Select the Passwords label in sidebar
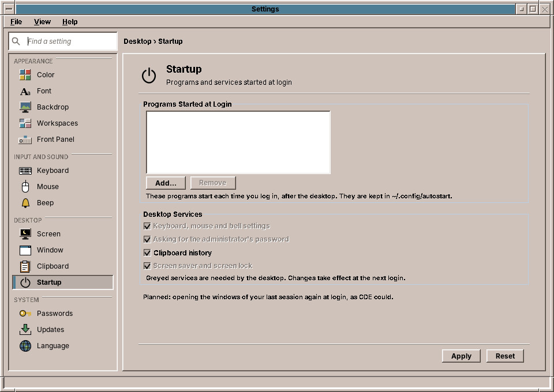The width and height of the screenshot is (554, 392). click(x=55, y=314)
